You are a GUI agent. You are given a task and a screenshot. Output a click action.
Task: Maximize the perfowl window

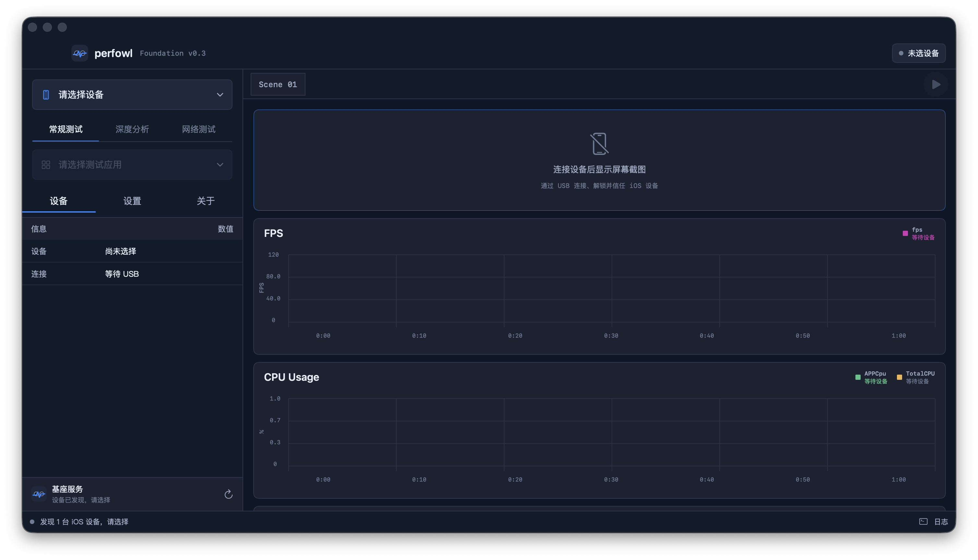[62, 27]
